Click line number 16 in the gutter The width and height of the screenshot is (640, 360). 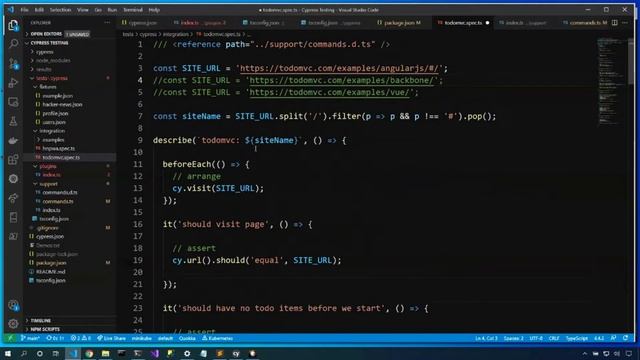coord(138,224)
